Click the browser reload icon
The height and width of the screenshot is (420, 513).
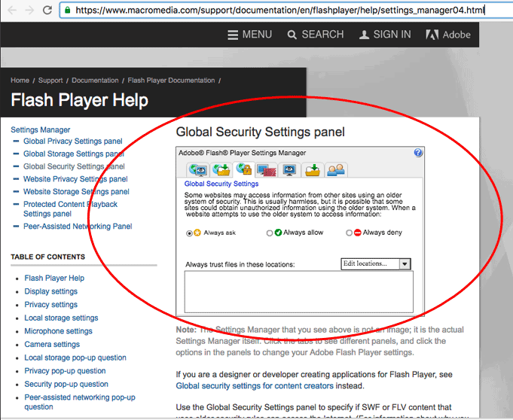coord(47,10)
